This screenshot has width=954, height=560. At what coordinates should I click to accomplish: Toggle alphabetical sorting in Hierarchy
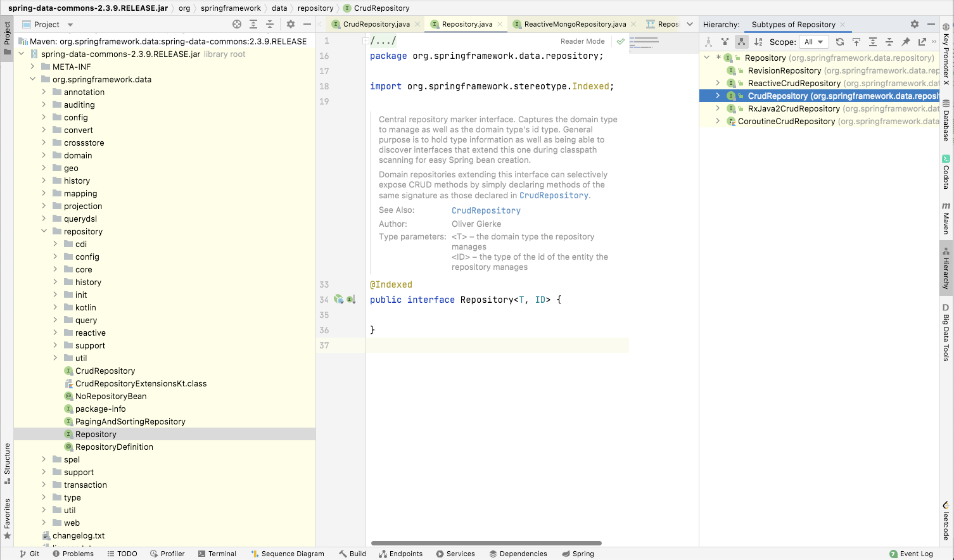coord(758,42)
